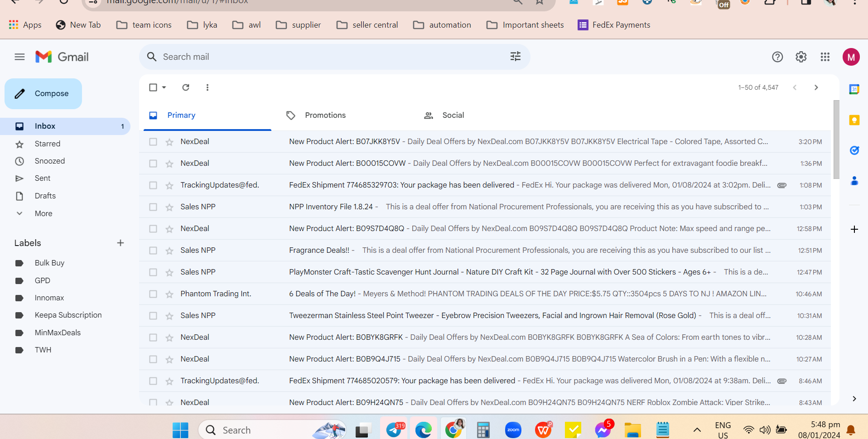Open the Inbox folder
This screenshot has width=868, height=439.
pos(65,126)
